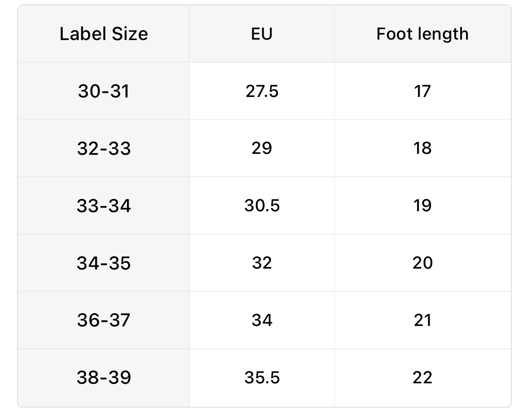532x412 pixels.
Task: Select the 38-39 label size cell
Action: [104, 377]
